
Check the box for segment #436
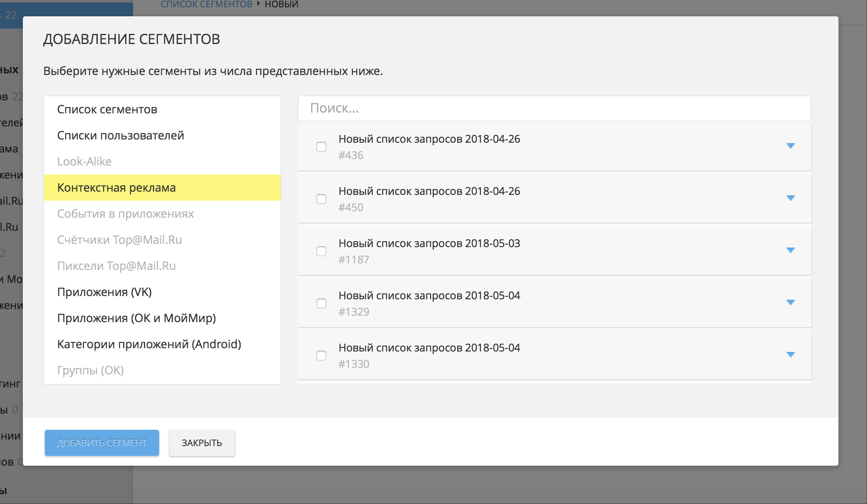tap(321, 147)
